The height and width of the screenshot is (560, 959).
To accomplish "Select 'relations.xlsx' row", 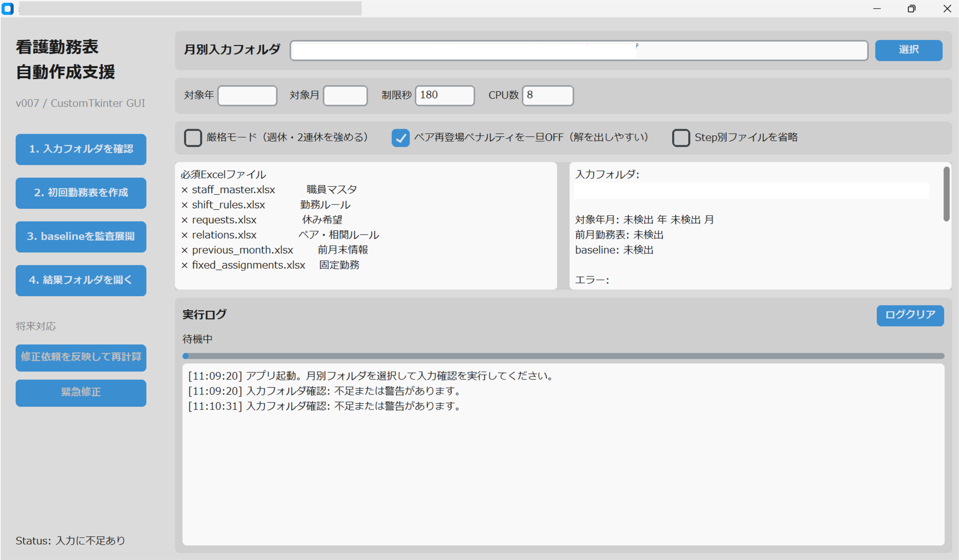I will (x=280, y=235).
